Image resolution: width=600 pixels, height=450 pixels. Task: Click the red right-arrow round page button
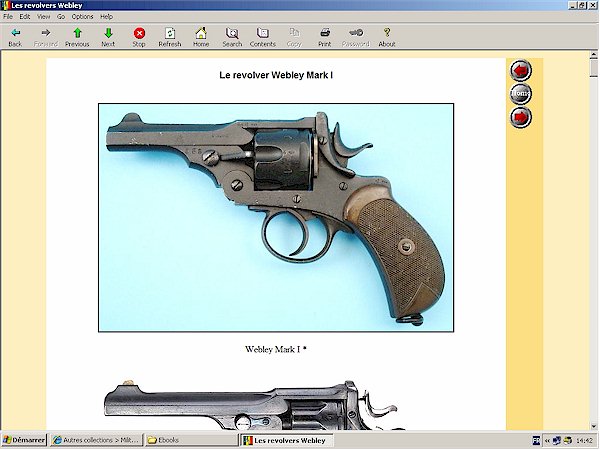click(x=521, y=117)
